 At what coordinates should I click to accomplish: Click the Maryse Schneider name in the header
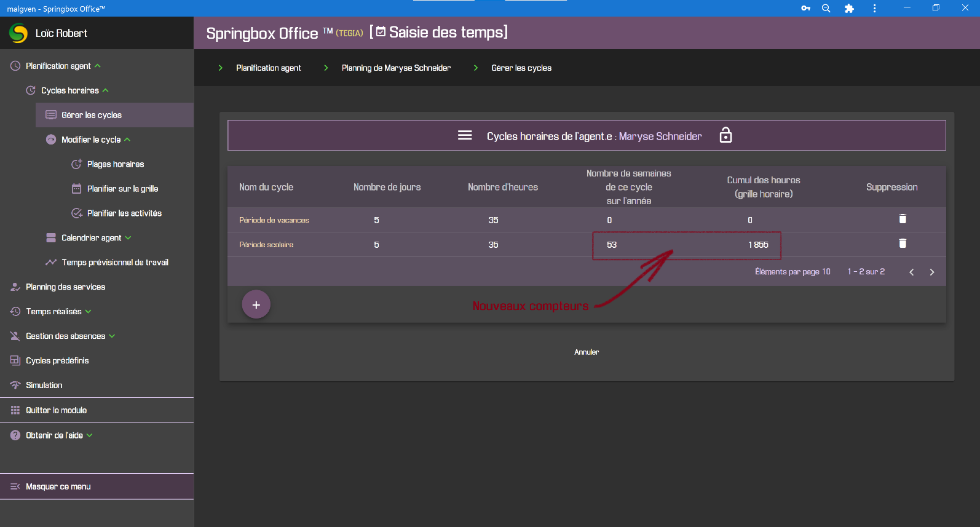point(660,137)
